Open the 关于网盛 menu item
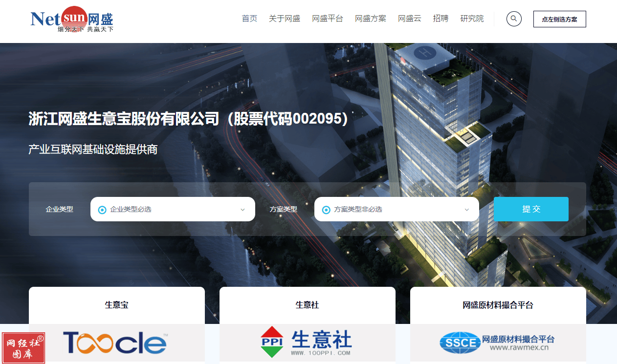The height and width of the screenshot is (364, 617). [x=285, y=19]
